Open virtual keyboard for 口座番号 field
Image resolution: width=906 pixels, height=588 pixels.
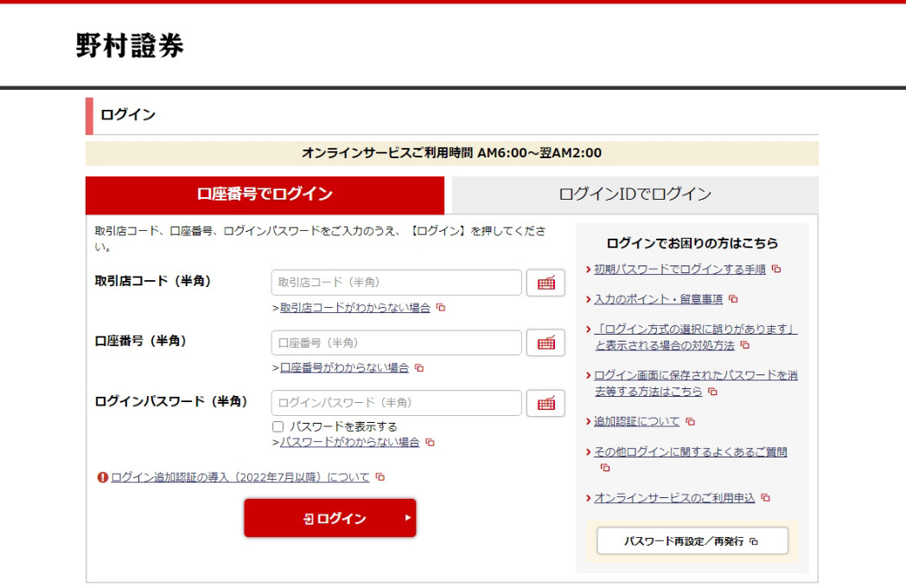click(x=546, y=342)
